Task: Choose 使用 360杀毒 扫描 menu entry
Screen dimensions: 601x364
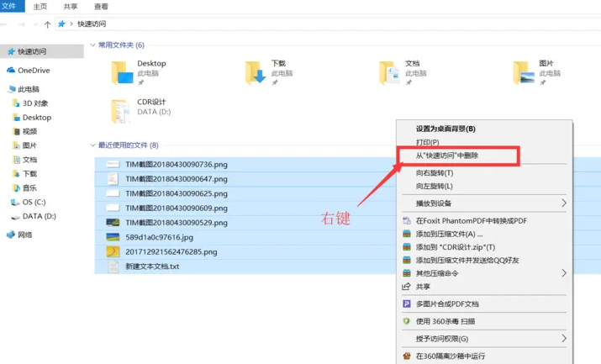Action: (x=445, y=321)
